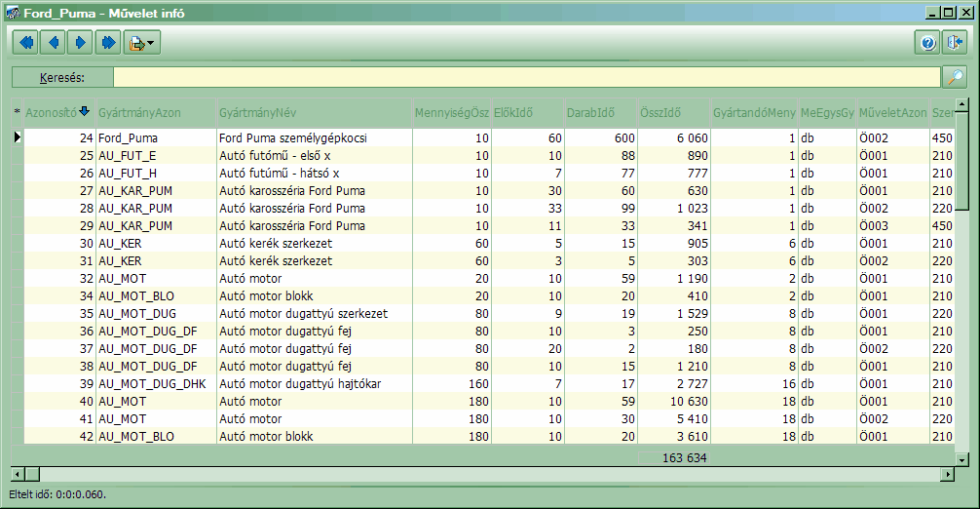Select the Ford_Puma cell

156,137
